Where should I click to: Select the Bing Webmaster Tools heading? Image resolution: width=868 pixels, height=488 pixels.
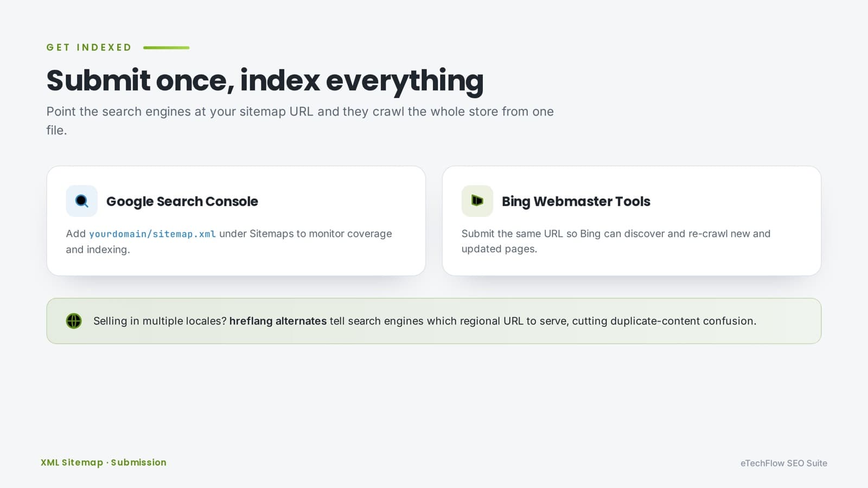click(x=576, y=201)
